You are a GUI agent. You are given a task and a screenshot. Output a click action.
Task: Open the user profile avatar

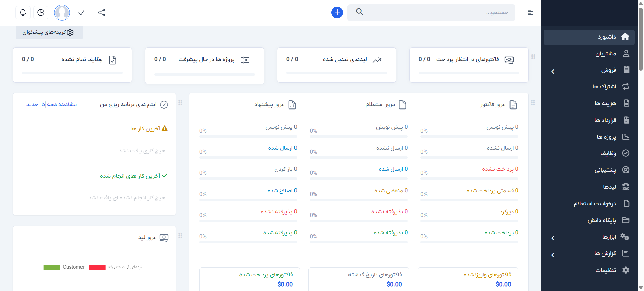62,13
